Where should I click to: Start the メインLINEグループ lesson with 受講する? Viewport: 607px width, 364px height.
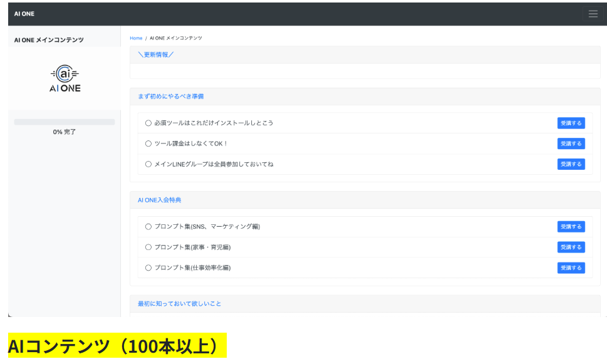tap(571, 164)
